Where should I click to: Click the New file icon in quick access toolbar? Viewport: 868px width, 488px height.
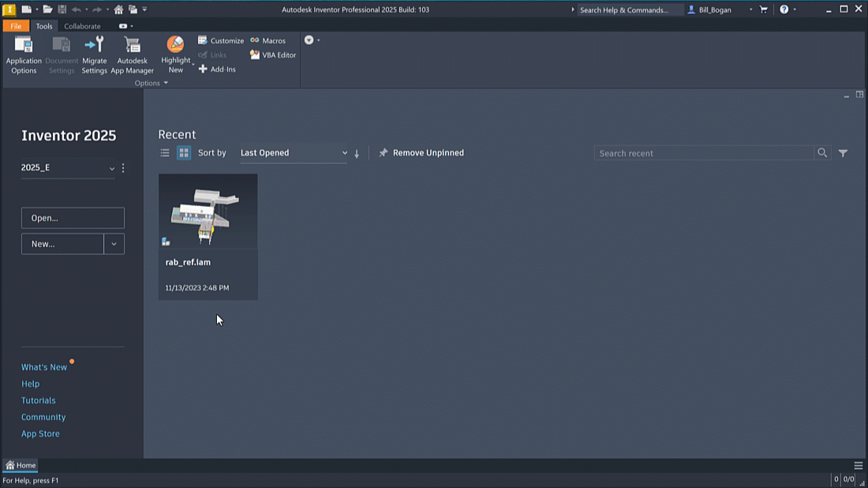click(x=26, y=9)
